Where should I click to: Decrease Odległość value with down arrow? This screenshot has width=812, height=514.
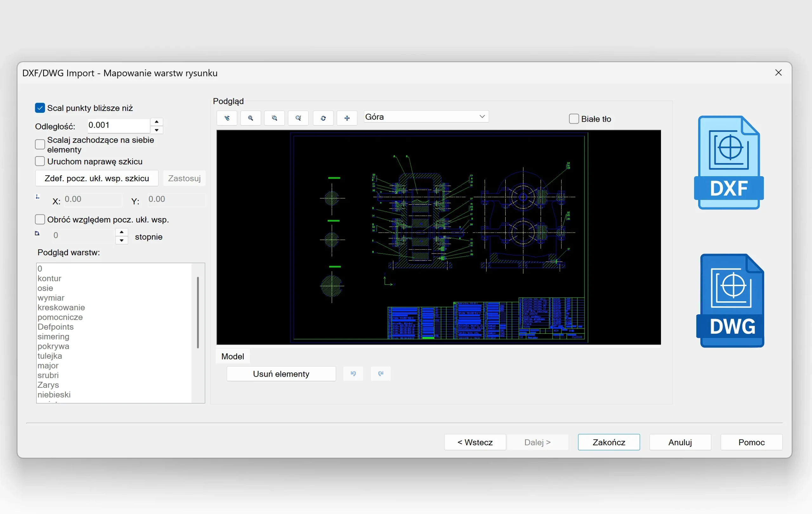[156, 130]
